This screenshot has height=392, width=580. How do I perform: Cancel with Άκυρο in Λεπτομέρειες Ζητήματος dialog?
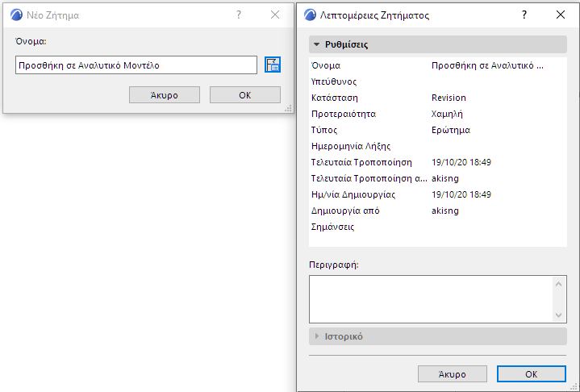coord(452,374)
